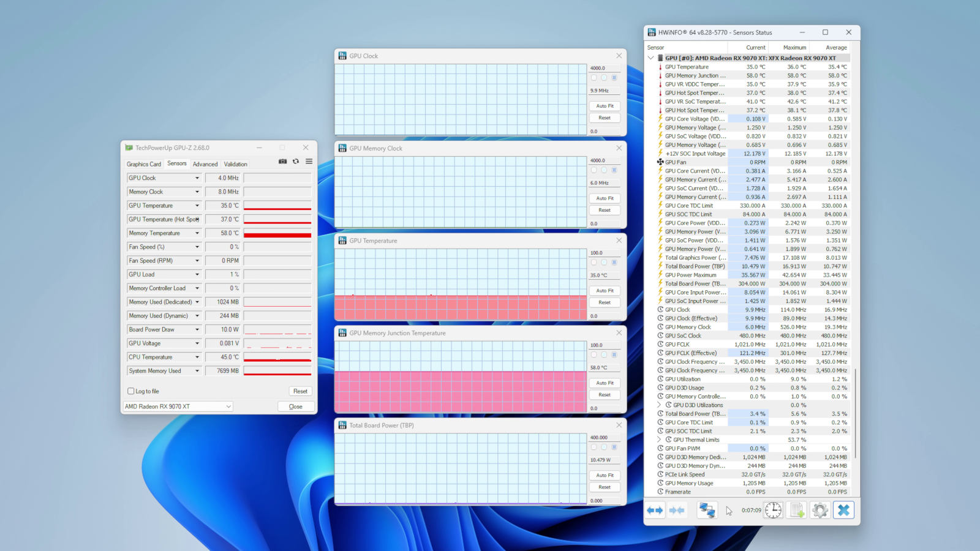Click first color swatch in Total Board Power graph

[594, 448]
